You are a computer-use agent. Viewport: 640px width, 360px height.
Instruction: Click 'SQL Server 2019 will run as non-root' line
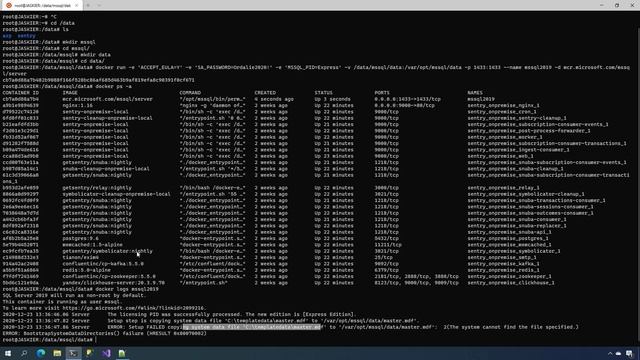click(x=74, y=296)
